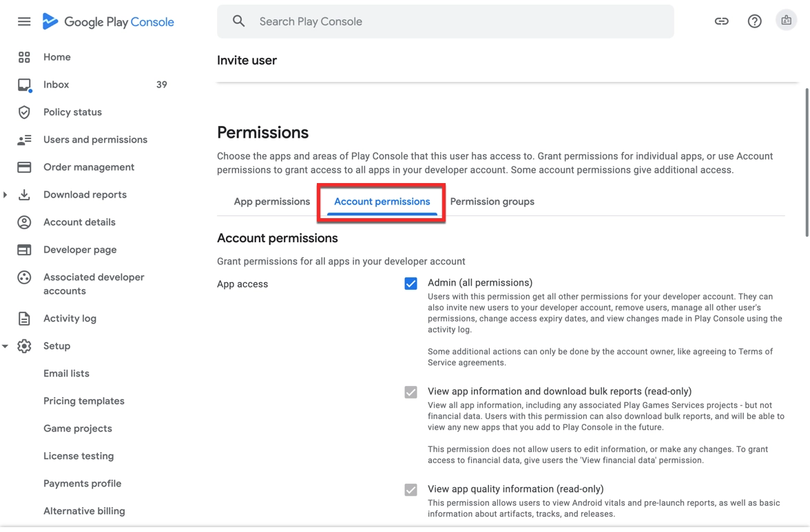Click the page vertical scrollbar
Viewport: 810px width, 532px height.
(807, 162)
